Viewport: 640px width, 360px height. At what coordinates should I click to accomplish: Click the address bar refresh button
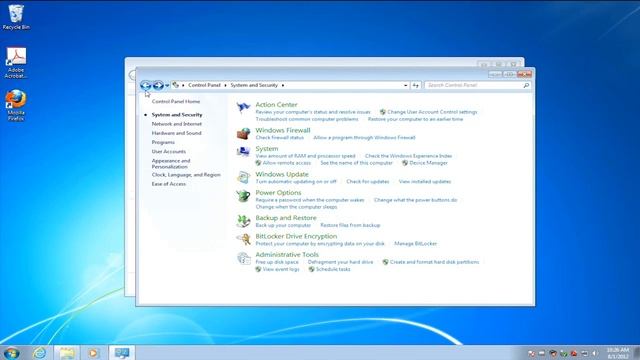(x=416, y=85)
